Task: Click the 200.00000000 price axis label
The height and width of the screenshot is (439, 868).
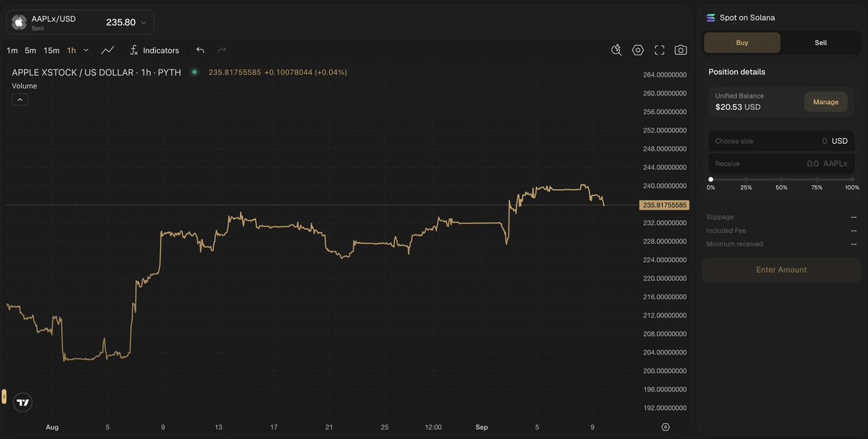Action: pyautogui.click(x=664, y=371)
